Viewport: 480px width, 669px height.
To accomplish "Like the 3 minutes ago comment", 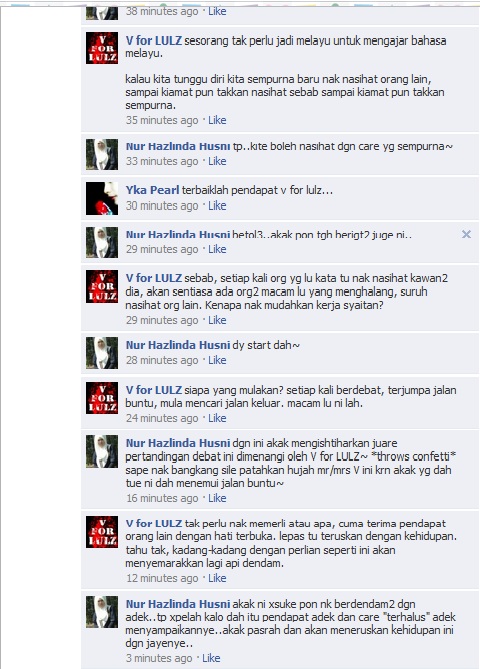I will [x=211, y=658].
